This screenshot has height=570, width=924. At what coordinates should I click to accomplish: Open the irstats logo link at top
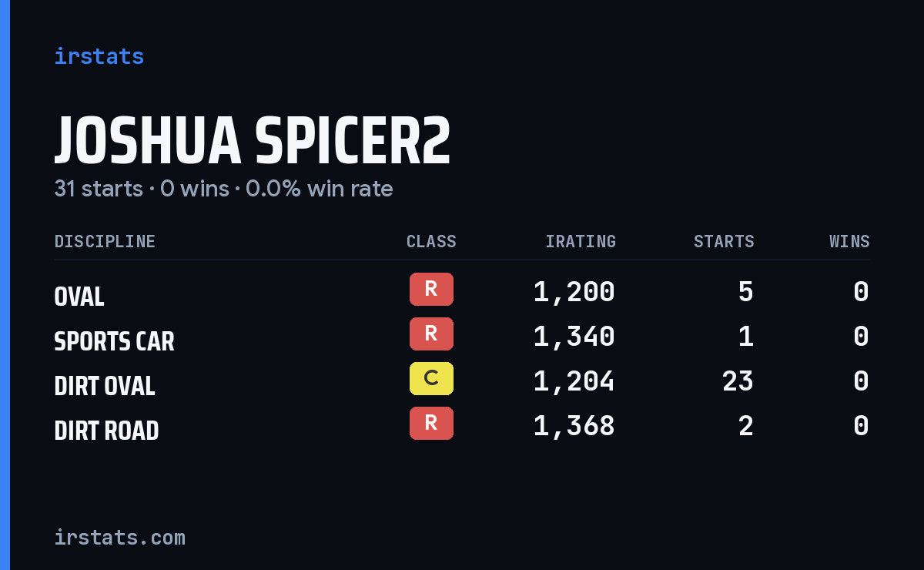[99, 56]
